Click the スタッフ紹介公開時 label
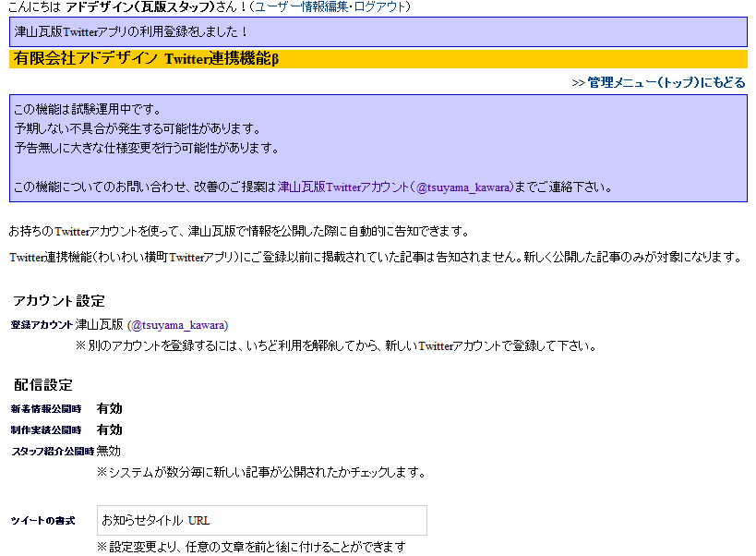This screenshot has width=756, height=556. click(x=53, y=452)
